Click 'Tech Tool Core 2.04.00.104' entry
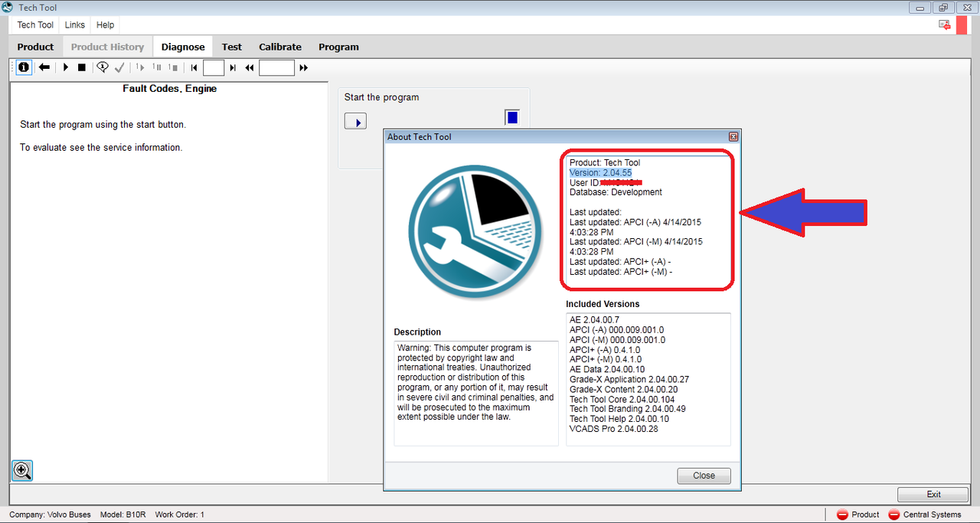 pos(622,399)
